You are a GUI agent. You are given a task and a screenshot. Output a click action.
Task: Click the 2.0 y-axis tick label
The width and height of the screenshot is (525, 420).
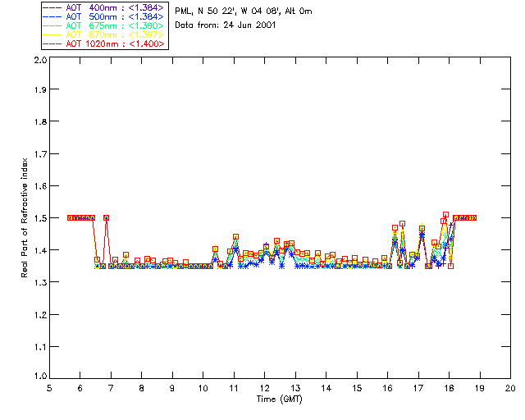(40, 60)
